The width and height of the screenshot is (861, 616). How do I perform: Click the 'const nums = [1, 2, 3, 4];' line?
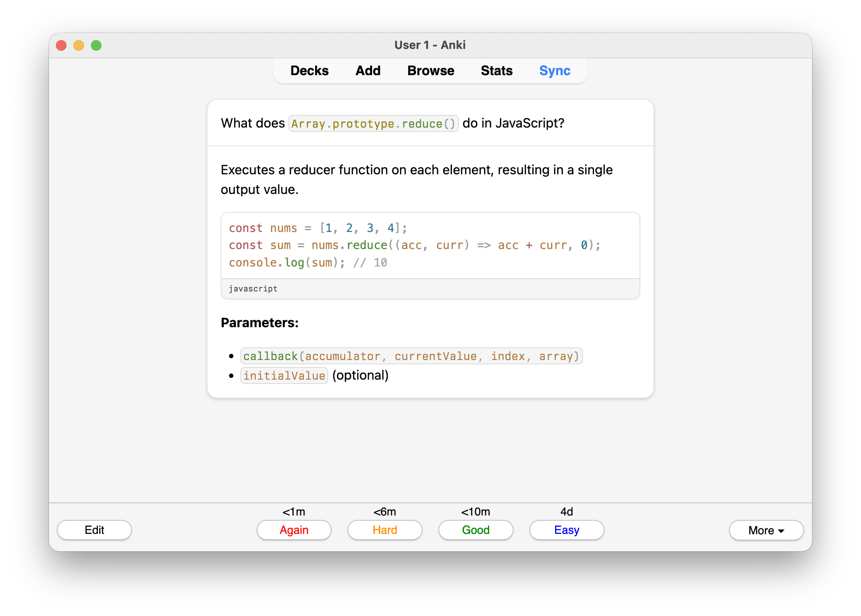(x=318, y=228)
